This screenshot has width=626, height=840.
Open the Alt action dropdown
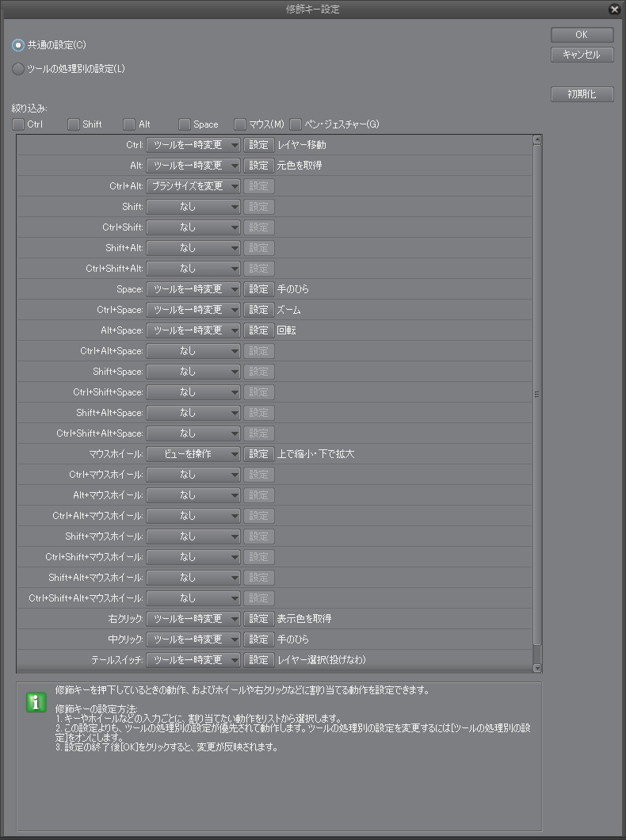pos(193,166)
